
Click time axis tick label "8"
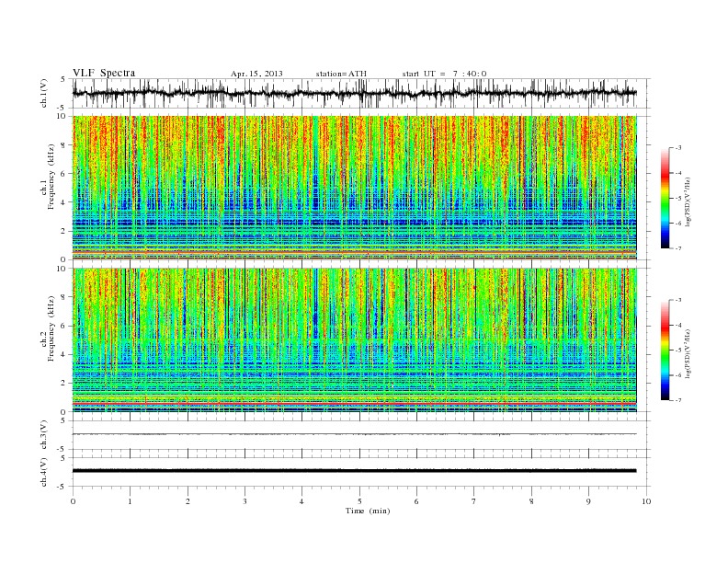531,501
